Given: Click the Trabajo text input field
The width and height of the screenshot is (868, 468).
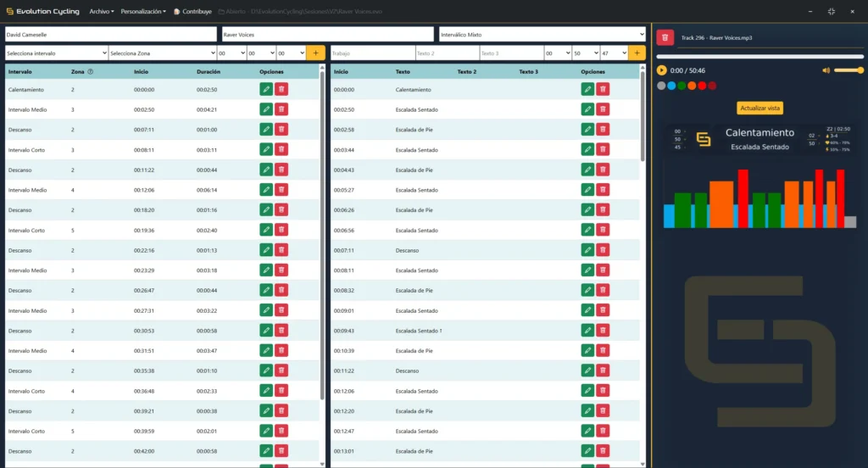Looking at the screenshot, I should click(372, 53).
